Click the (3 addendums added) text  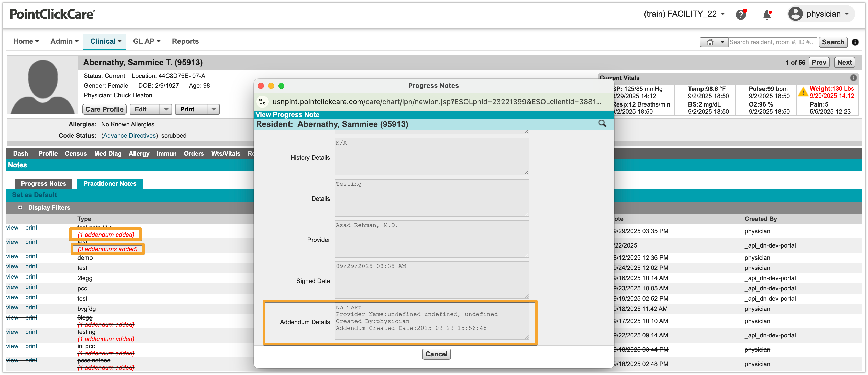[107, 249]
